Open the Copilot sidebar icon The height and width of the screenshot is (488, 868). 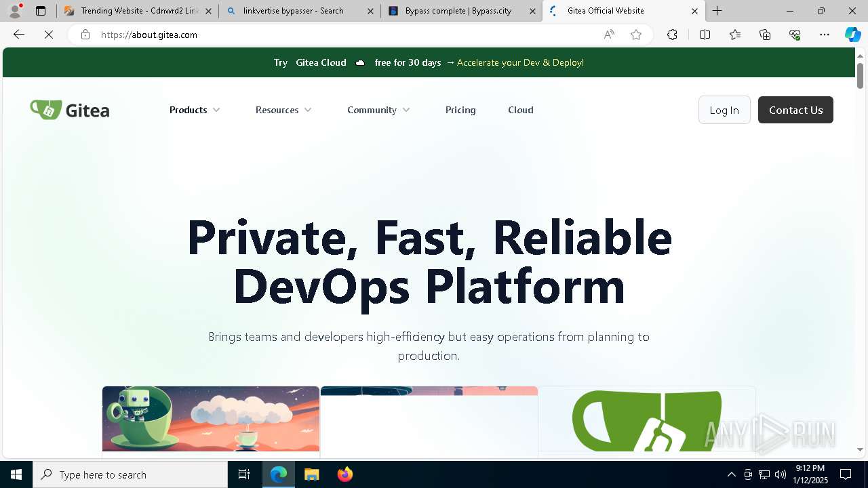852,35
